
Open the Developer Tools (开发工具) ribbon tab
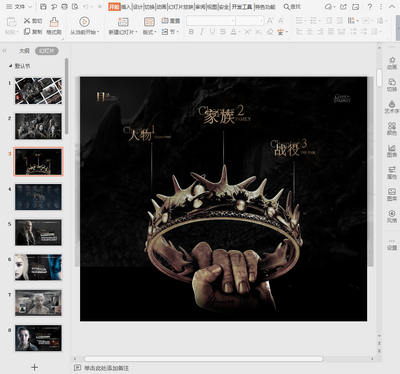[242, 7]
